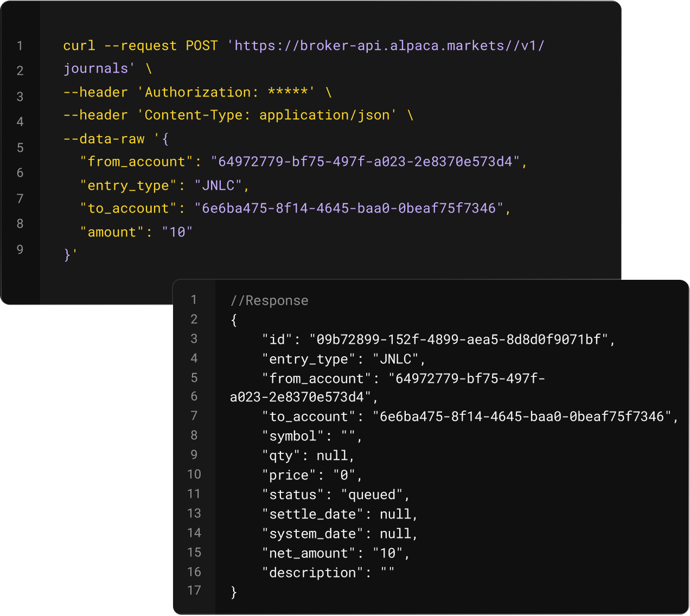Click line number 9 in the request gutter
The width and height of the screenshot is (690, 616).
(20, 249)
